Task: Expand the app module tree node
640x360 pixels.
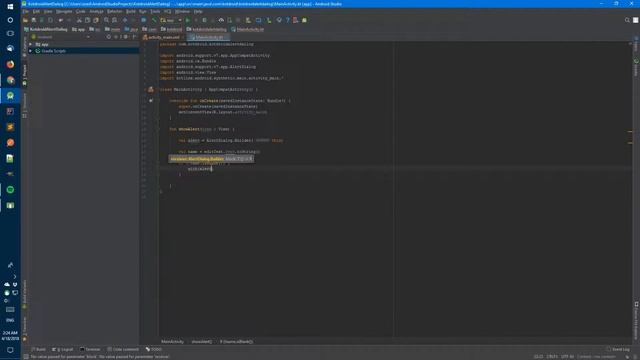Action: point(31,44)
